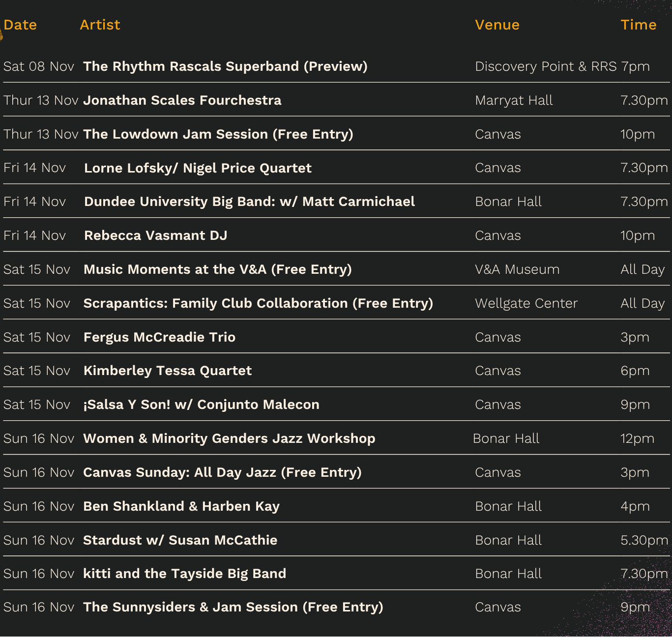Viewport: 672px width, 637px height.
Task: Click the Date column header
Action: 20,25
